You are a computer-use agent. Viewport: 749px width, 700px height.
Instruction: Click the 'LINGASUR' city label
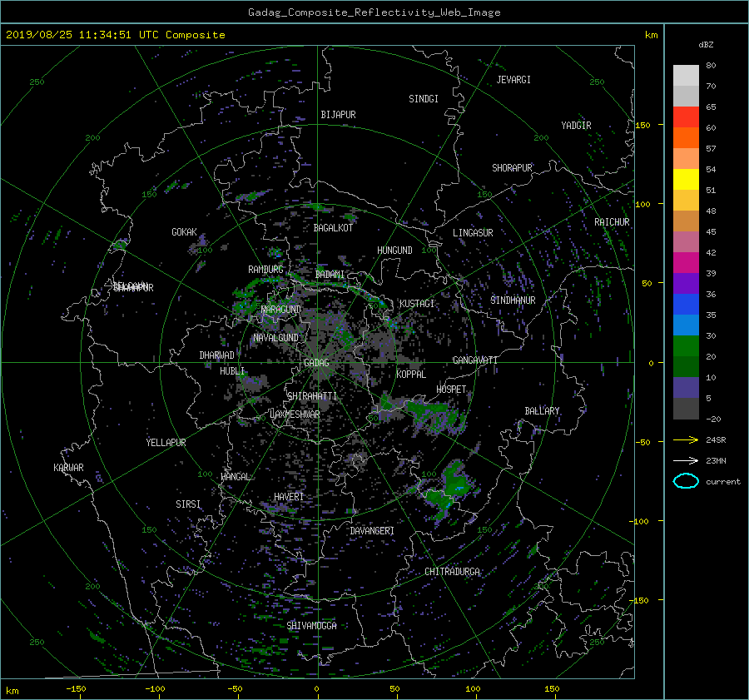[473, 233]
